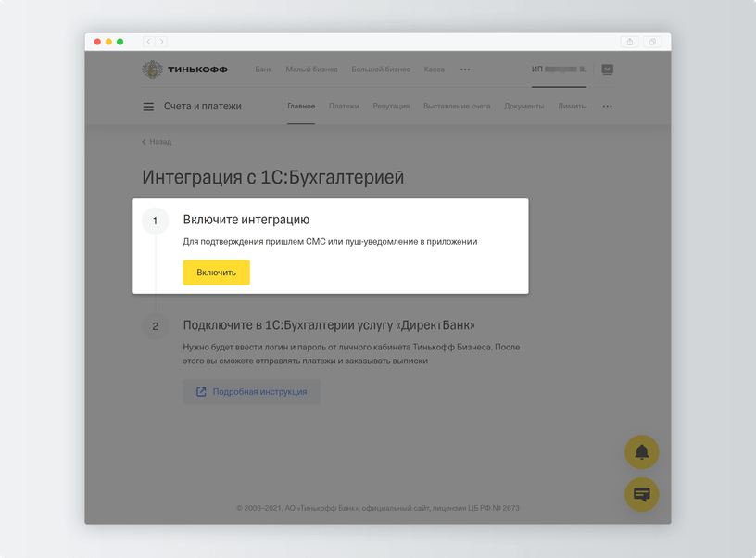756x558 pixels.
Task: Expand the more dots after Лимиты tab
Action: [x=608, y=106]
